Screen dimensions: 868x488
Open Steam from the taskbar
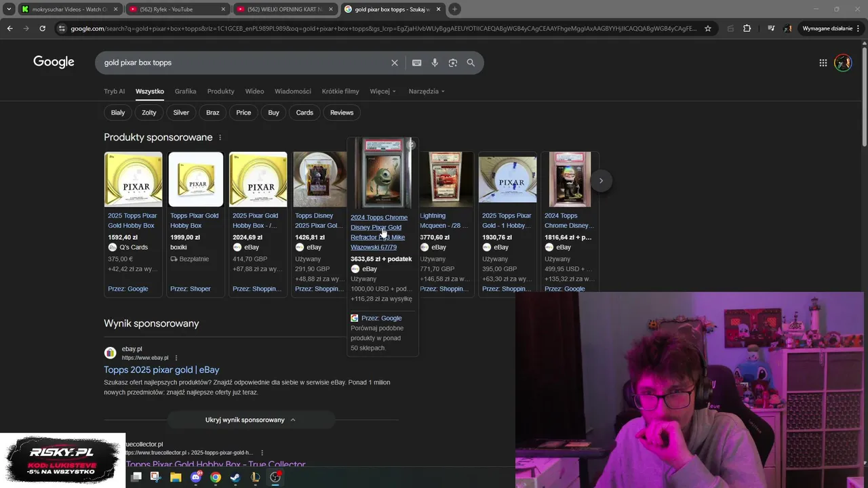[235, 477]
